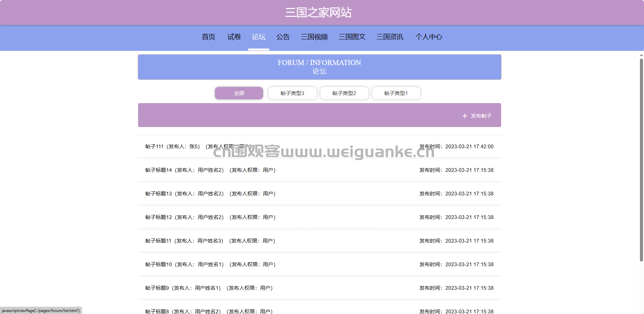Screen dimensions: 644x314
Task: Click the page's vertical scrollbar thumb
Action: [x=641, y=160]
